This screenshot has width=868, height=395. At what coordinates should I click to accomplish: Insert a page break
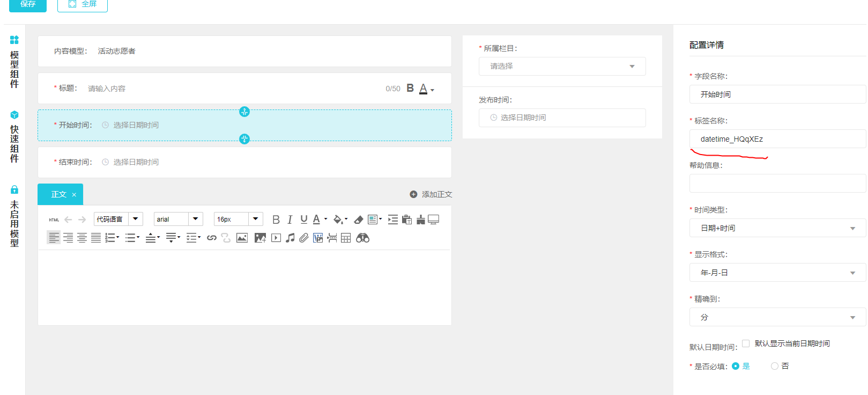(332, 238)
